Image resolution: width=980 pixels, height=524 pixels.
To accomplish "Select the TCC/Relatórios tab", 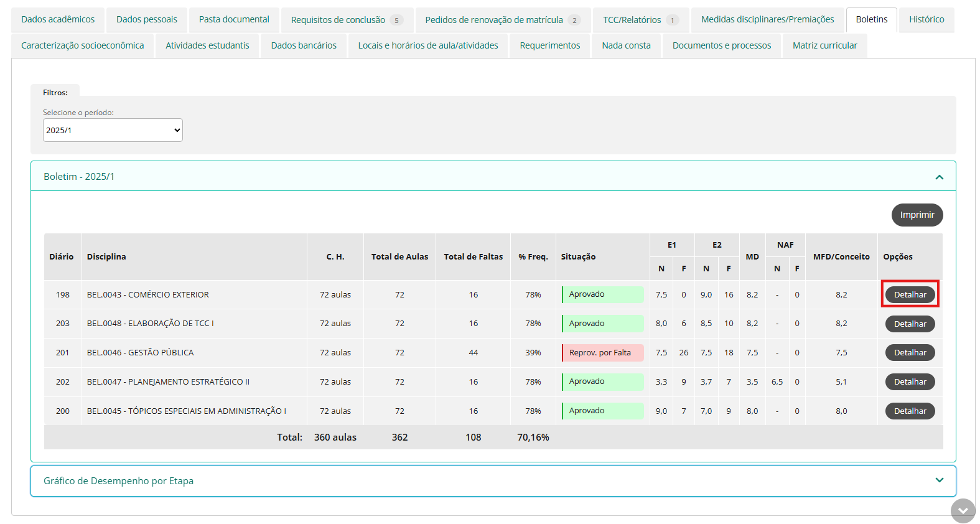I will pyautogui.click(x=640, y=20).
